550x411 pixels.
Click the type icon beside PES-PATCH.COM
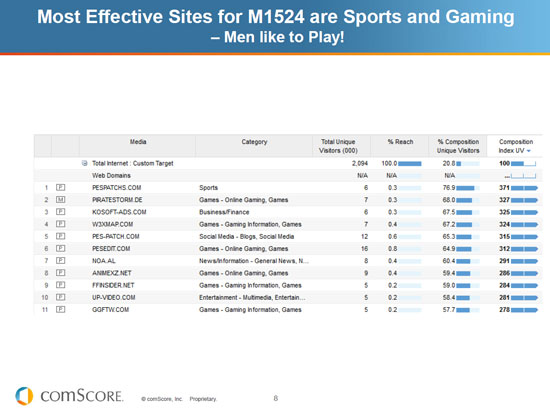click(60, 236)
